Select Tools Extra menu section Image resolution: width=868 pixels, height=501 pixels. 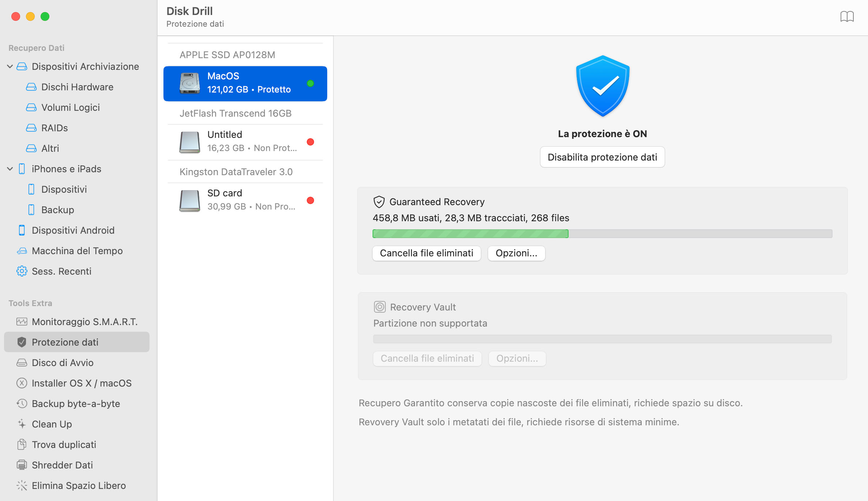click(30, 303)
